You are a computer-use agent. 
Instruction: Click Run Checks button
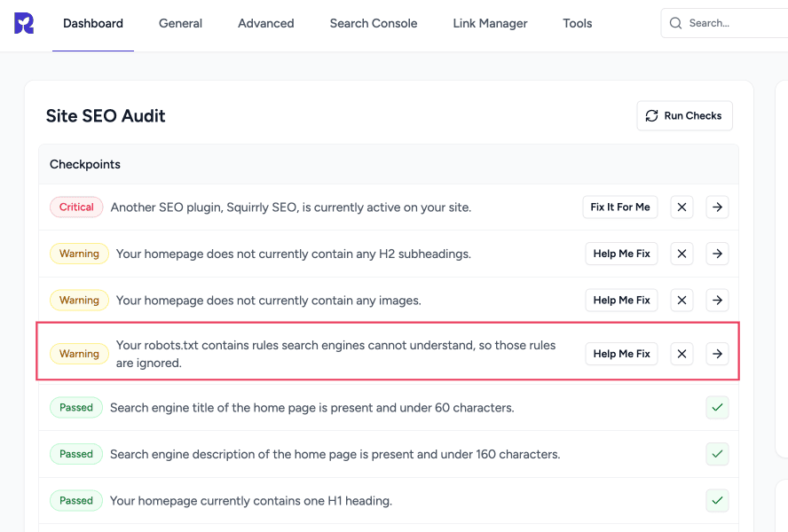(684, 115)
